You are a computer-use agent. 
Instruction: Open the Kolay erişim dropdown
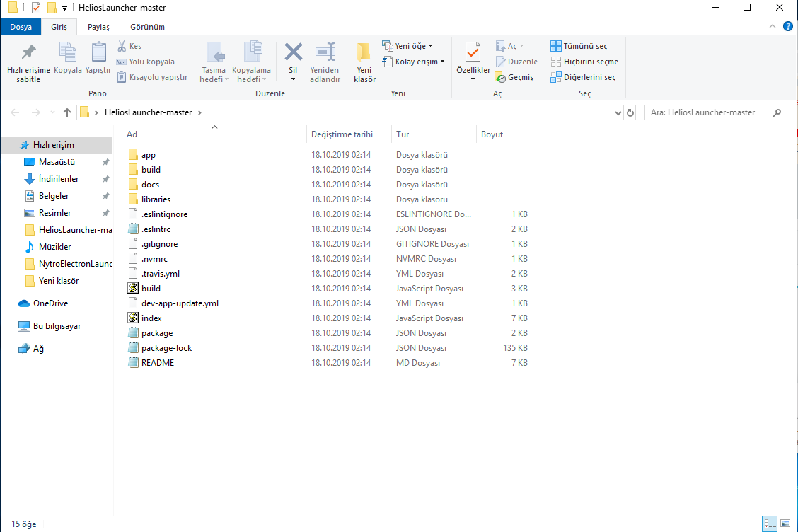click(x=413, y=62)
